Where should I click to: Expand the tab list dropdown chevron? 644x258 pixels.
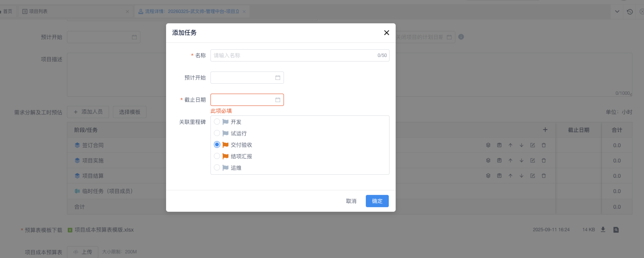tap(617, 11)
